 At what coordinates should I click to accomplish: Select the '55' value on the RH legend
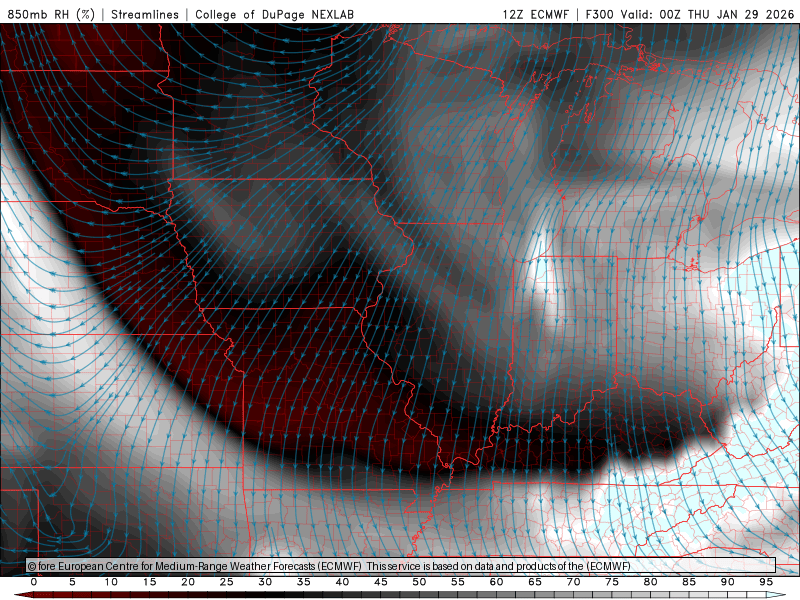point(458,582)
